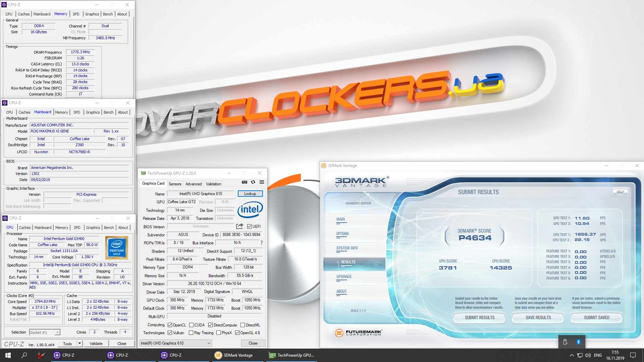Expand the CPU-Z Tools dropdown arrow
The image size is (644, 362).
79,344
